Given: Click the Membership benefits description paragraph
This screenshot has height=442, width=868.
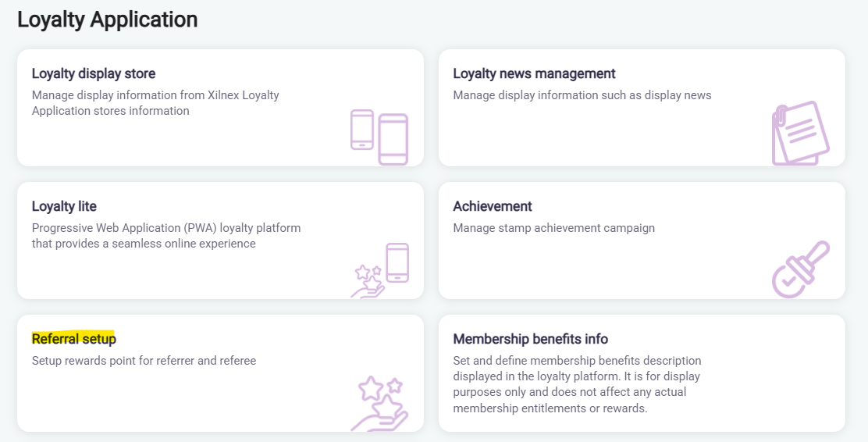Looking at the screenshot, I should [577, 384].
